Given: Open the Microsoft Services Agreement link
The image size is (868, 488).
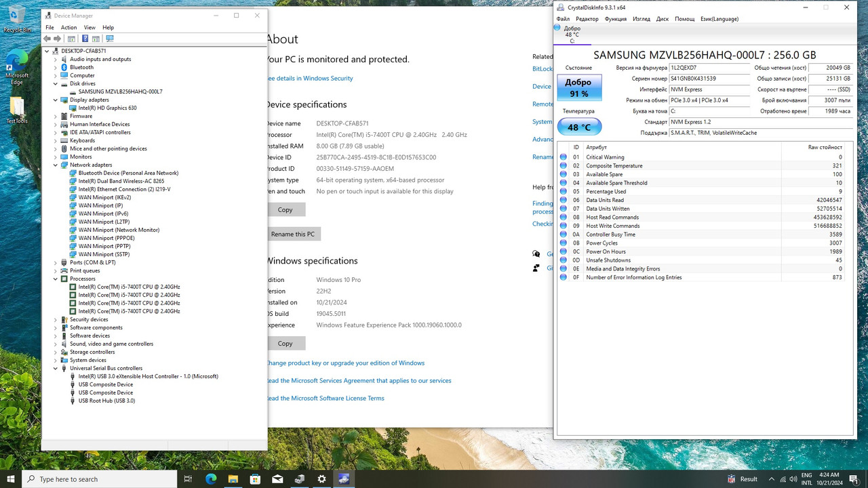Looking at the screenshot, I should click(358, 380).
